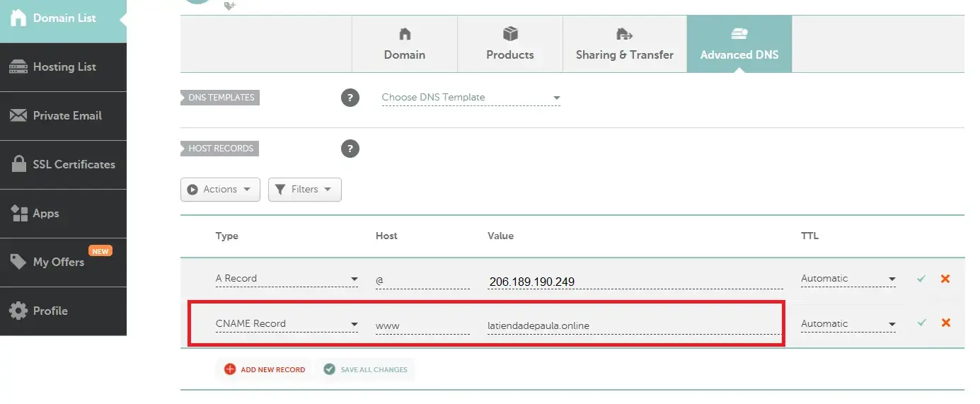
Task: Click the Host Records help question mark icon
Action: coord(350,149)
